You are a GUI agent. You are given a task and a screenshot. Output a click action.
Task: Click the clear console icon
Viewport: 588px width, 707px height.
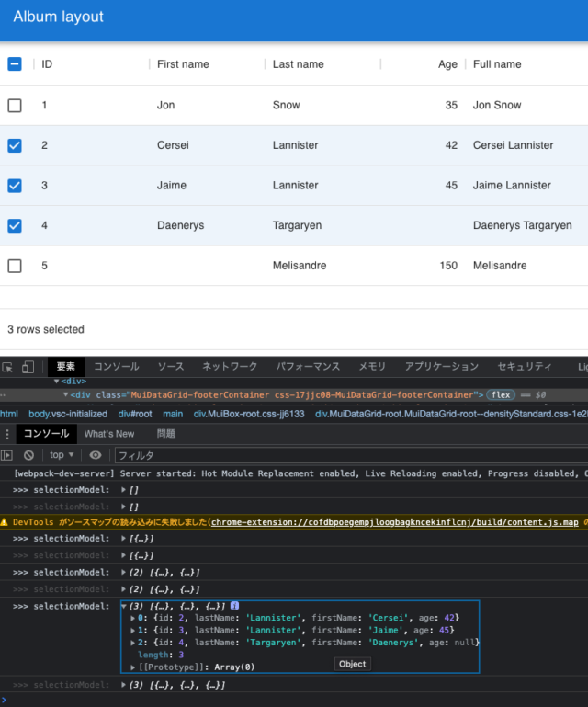coord(28,455)
